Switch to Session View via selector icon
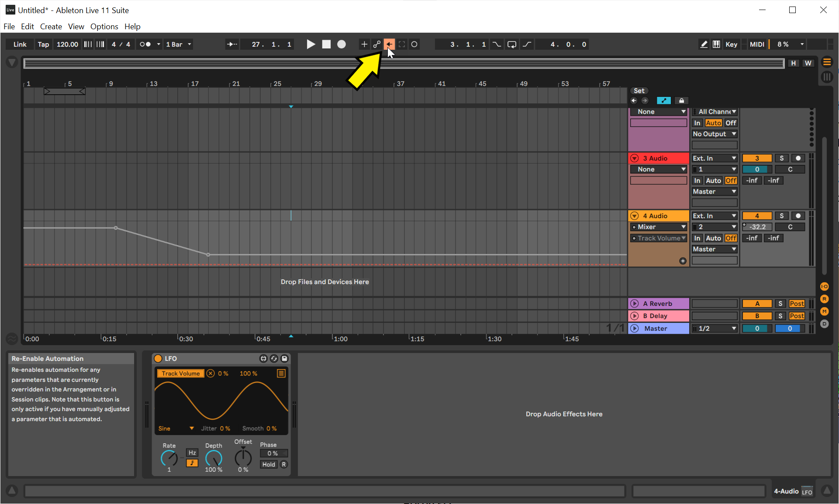This screenshot has width=839, height=504. 827,77
